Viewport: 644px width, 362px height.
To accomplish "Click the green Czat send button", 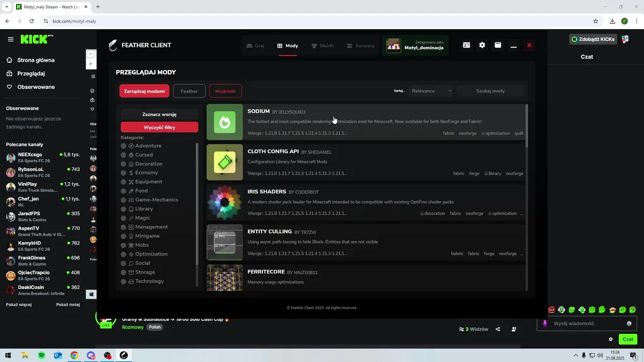I will point(628,339).
